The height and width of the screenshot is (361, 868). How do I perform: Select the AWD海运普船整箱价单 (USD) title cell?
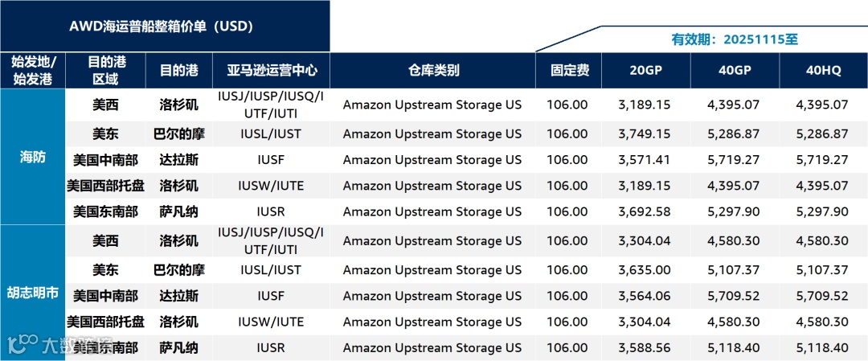coord(165,27)
